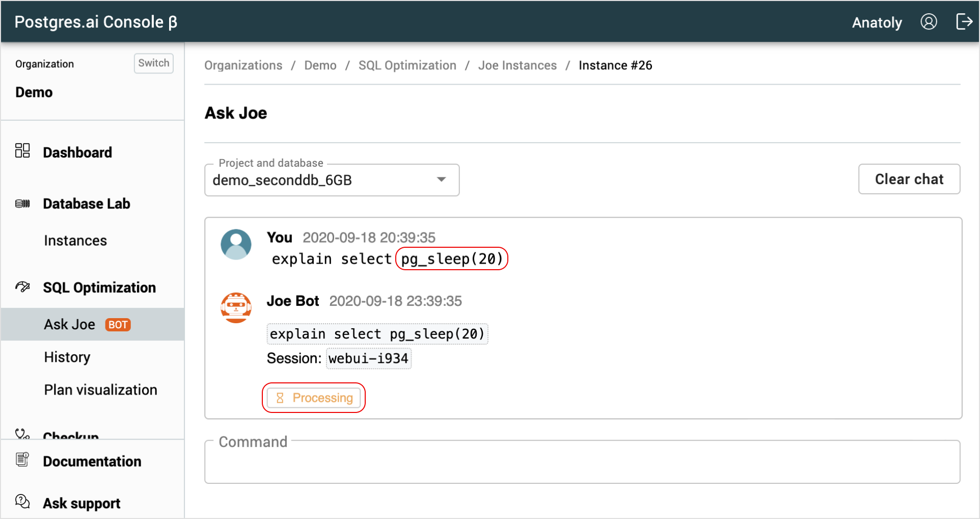The image size is (980, 519).
Task: Click Ask support in sidebar
Action: click(x=81, y=503)
